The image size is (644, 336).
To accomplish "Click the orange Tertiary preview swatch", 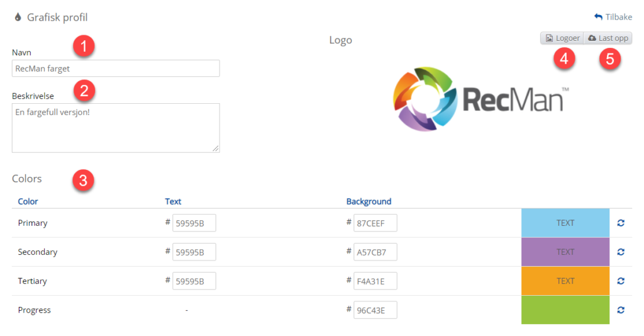I will click(565, 281).
